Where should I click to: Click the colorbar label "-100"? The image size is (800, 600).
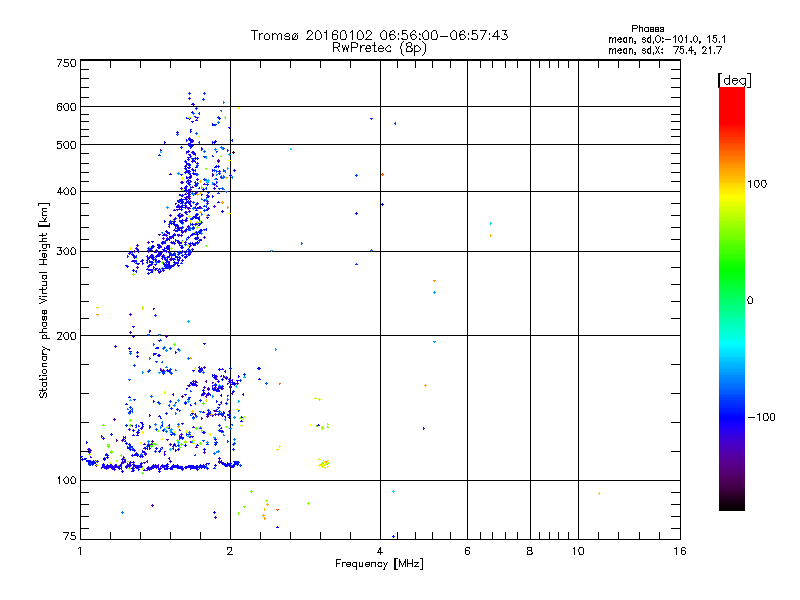(x=761, y=417)
